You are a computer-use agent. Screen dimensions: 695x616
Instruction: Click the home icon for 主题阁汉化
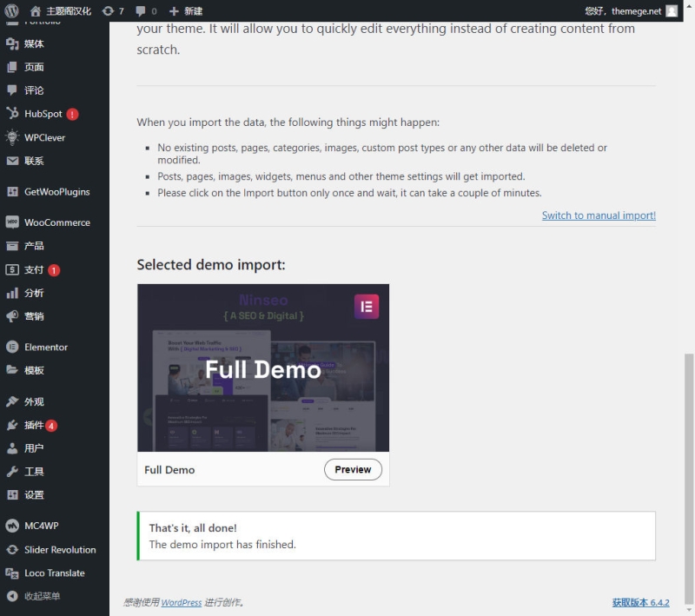36,11
